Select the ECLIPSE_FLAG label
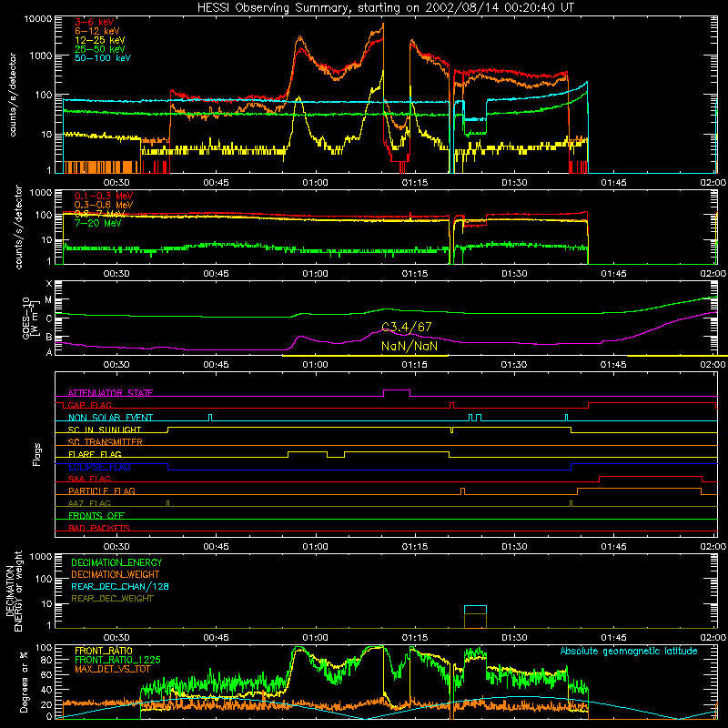This screenshot has height=728, width=728. [99, 467]
